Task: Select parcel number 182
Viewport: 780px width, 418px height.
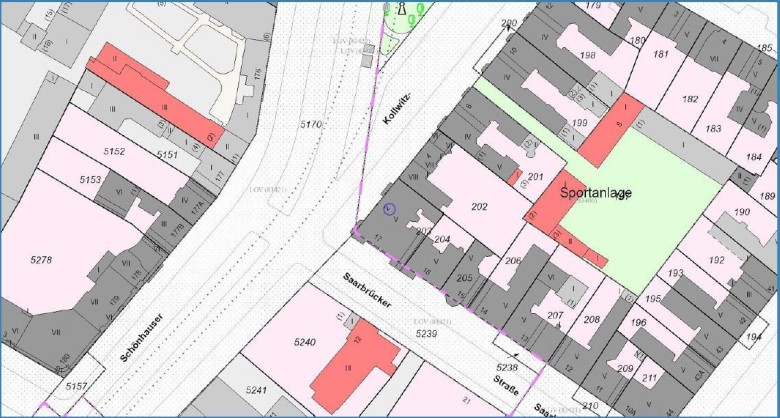Action: tap(690, 99)
